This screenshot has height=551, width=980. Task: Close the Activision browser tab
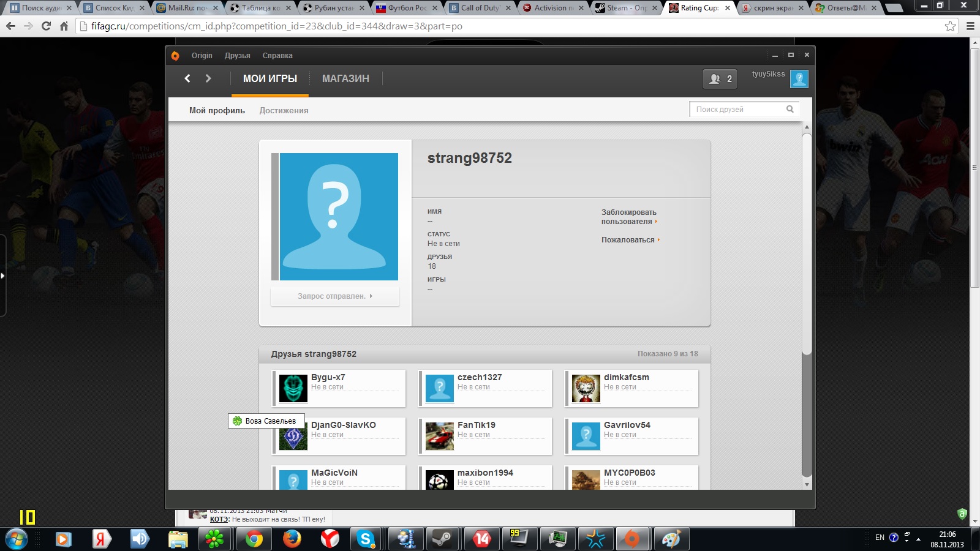pyautogui.click(x=581, y=8)
